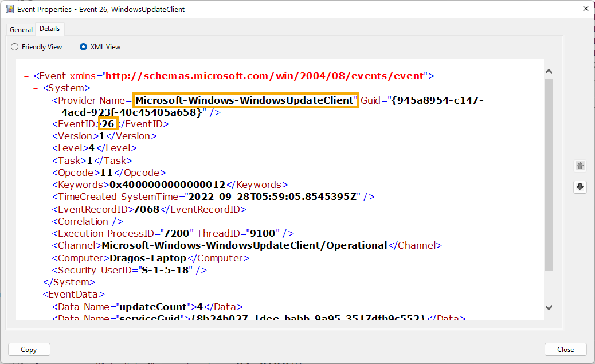The image size is (595, 364).
Task: Open the Details tab
Action: [x=50, y=29]
